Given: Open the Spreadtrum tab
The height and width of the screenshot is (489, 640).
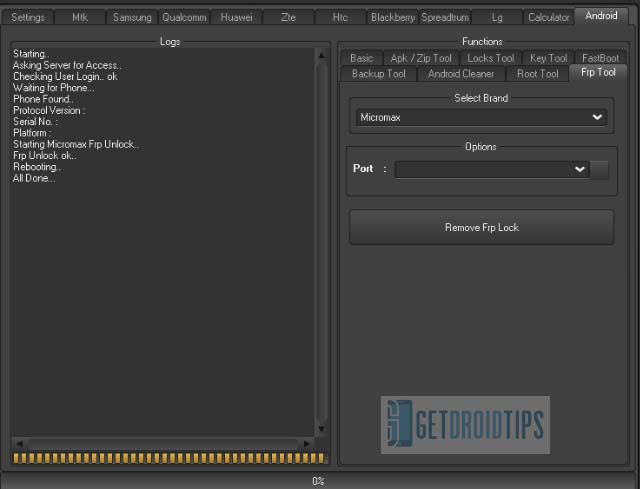Looking at the screenshot, I should pos(445,18).
